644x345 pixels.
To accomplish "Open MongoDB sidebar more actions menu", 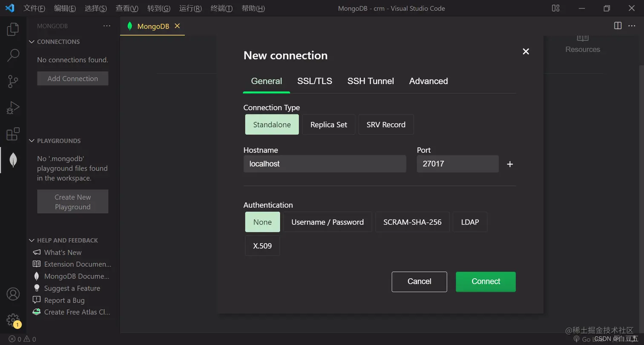I will (x=106, y=26).
